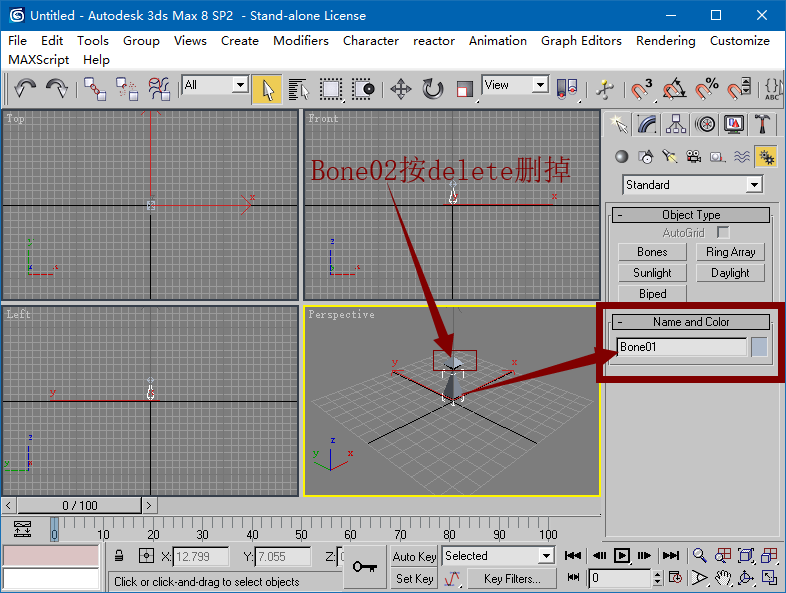This screenshot has height=593, width=786.
Task: Open the Graph Editors menu
Action: tap(581, 41)
